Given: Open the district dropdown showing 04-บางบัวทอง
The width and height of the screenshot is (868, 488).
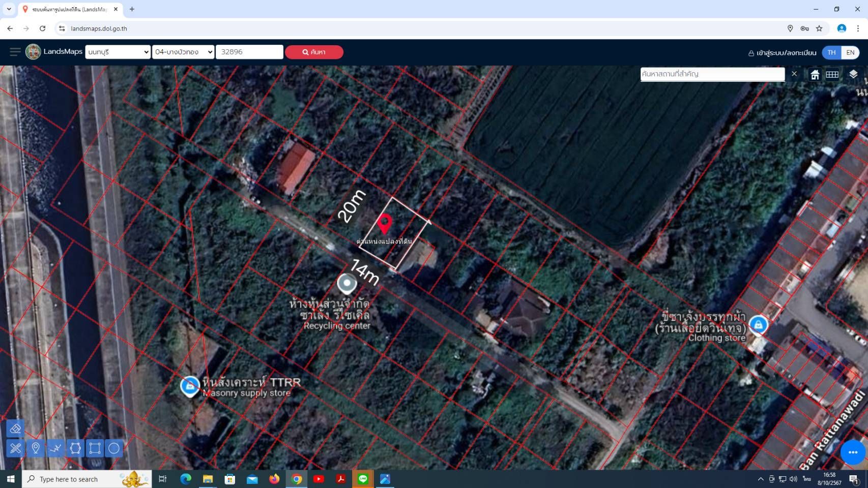Looking at the screenshot, I should 183,52.
